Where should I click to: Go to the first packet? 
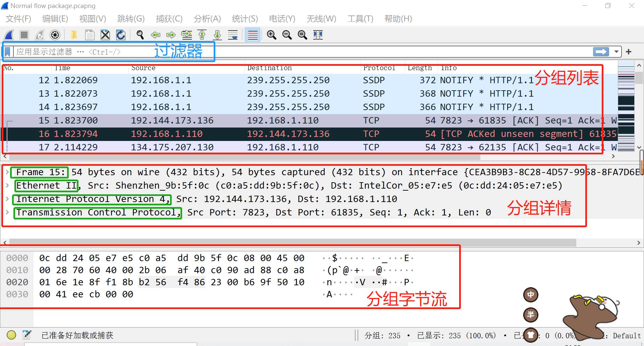click(202, 35)
